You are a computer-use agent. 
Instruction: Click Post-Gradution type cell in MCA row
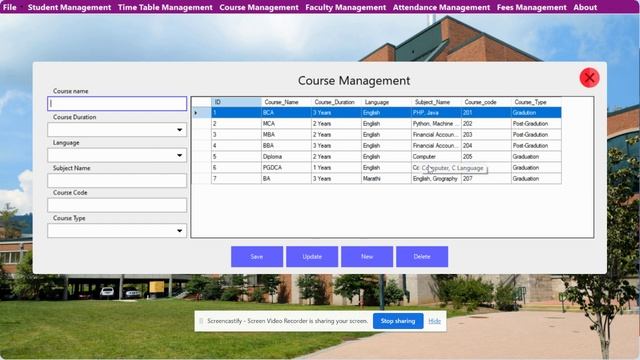pyautogui.click(x=536, y=124)
